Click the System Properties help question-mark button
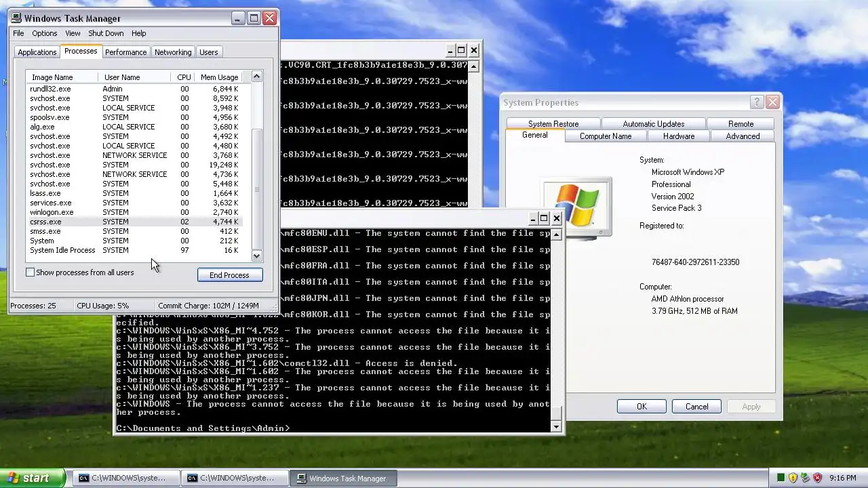Screen dimensions: 868x488 pyautogui.click(x=757, y=102)
